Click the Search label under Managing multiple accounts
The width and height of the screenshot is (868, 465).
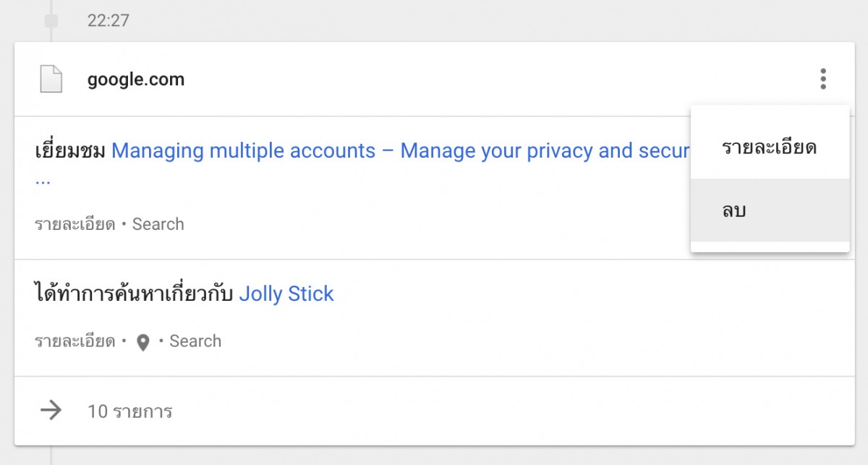158,224
